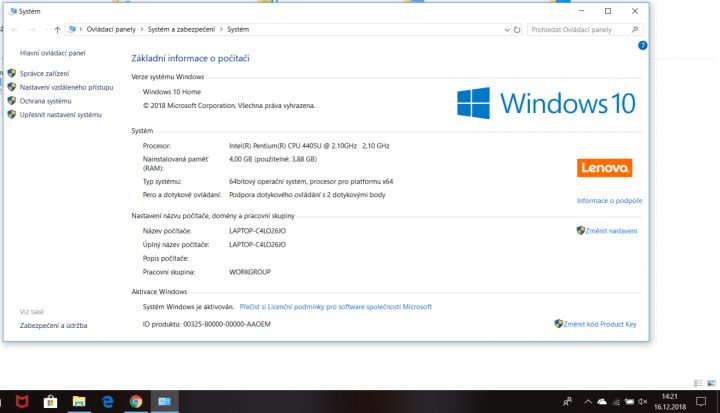Click the Wi-Fi network tray icon
The width and height of the screenshot is (720, 413).
pos(616,402)
